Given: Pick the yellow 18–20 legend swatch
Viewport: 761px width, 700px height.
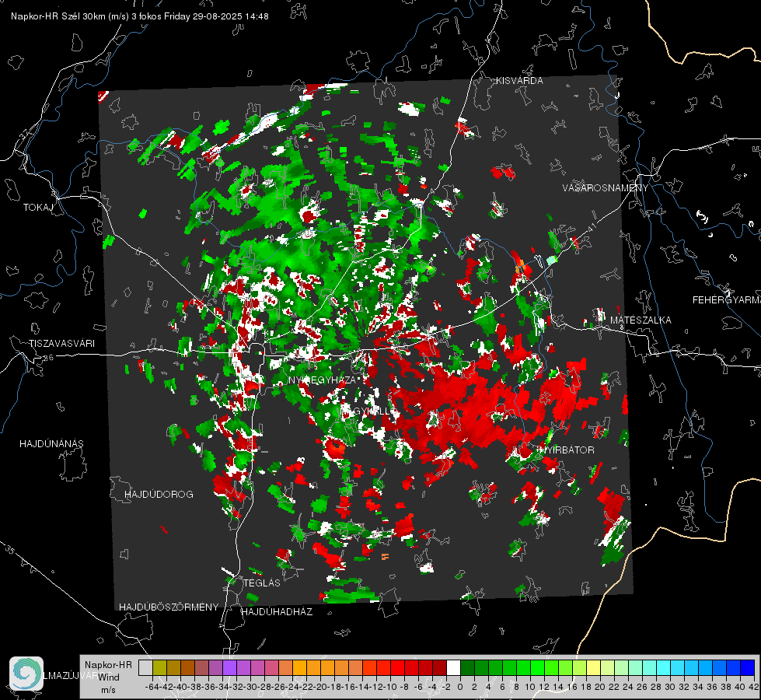Looking at the screenshot, I should coord(594,668).
